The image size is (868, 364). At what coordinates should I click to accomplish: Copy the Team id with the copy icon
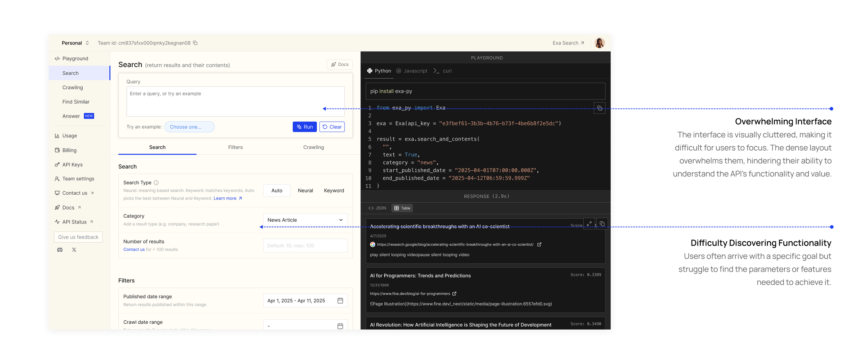pyautogui.click(x=195, y=43)
